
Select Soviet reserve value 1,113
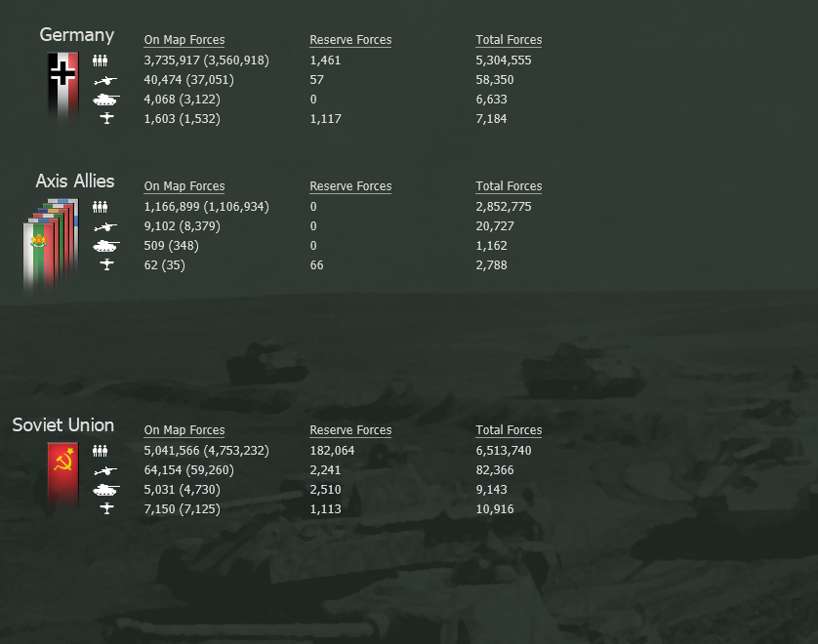[x=325, y=509]
